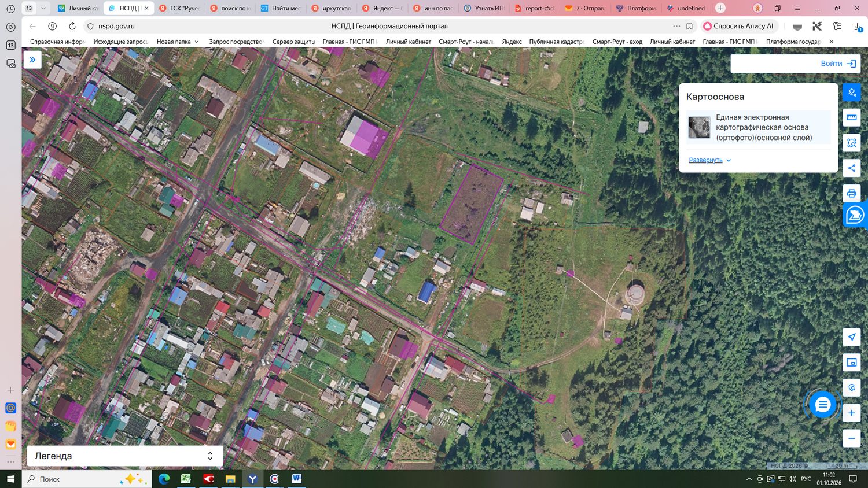Open the Новая папка bookmarks folder
This screenshot has height=488, width=868.
pyautogui.click(x=178, y=42)
